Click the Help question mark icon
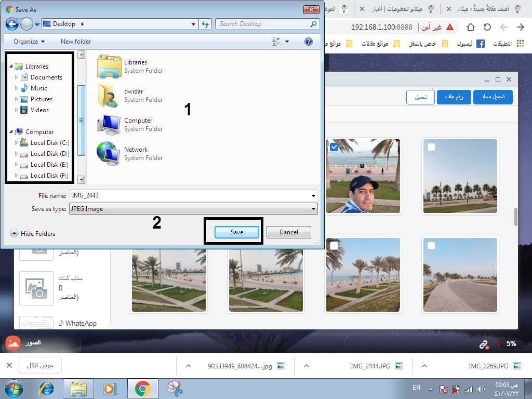The height and width of the screenshot is (399, 532). tap(309, 42)
